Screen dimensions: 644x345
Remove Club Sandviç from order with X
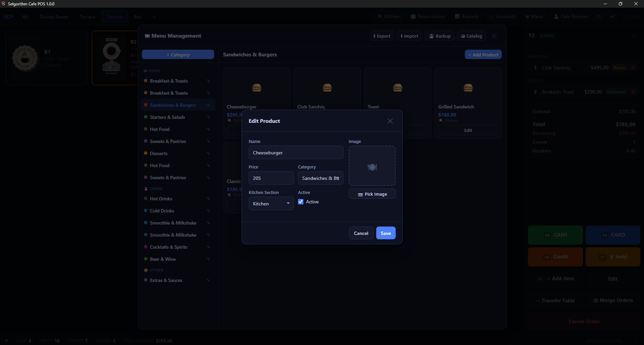pos(633,68)
